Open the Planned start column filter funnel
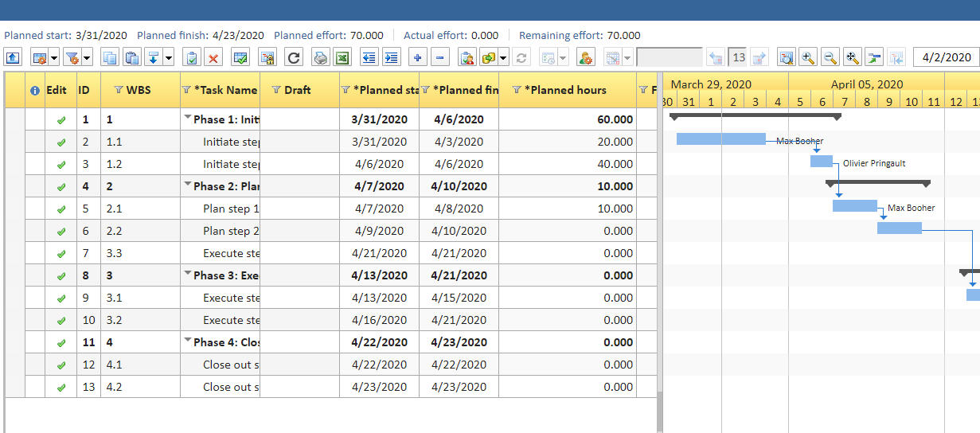 (x=346, y=90)
